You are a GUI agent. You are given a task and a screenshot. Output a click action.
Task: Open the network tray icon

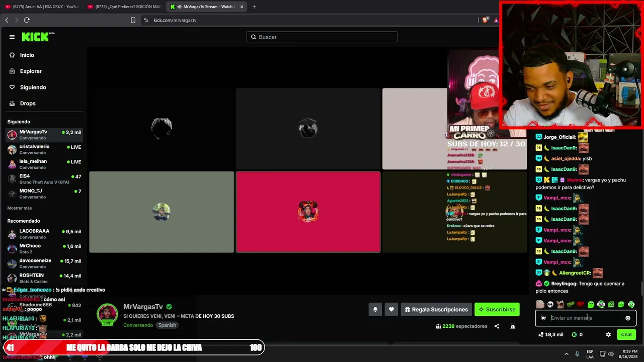(602, 354)
